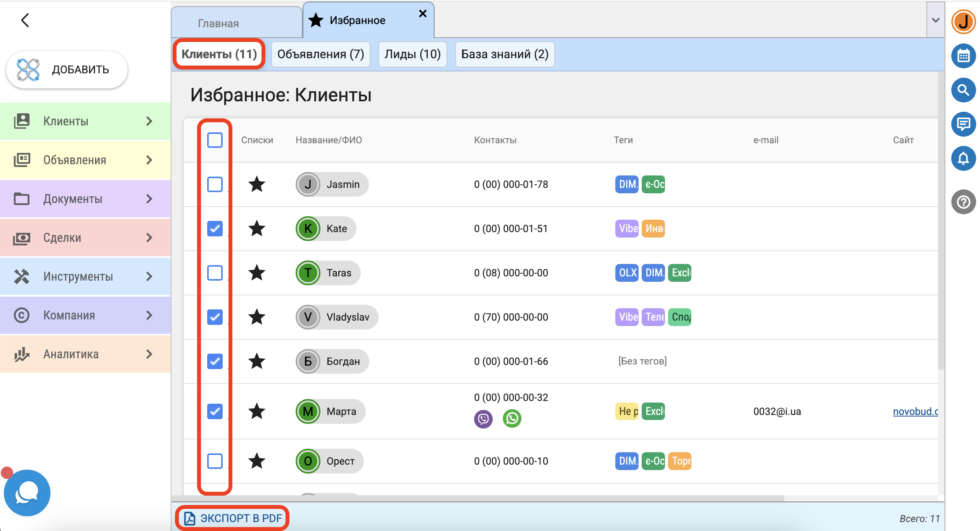
Task: Open the support chat bubble widget
Action: 27,493
